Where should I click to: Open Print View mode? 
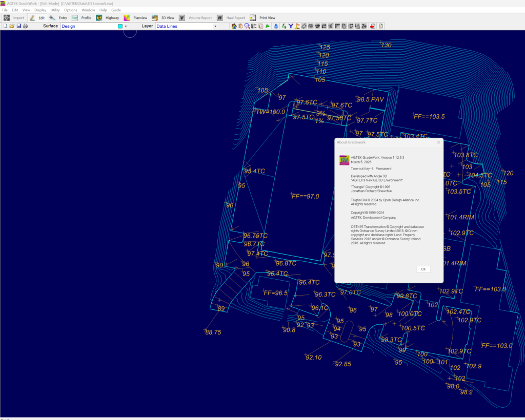[x=262, y=18]
